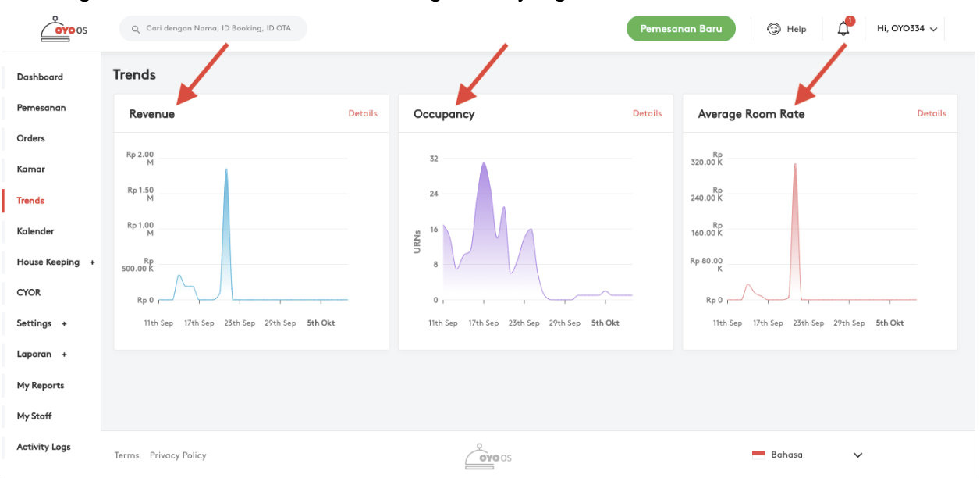
Task: Open My Reports in sidebar
Action: click(41, 385)
